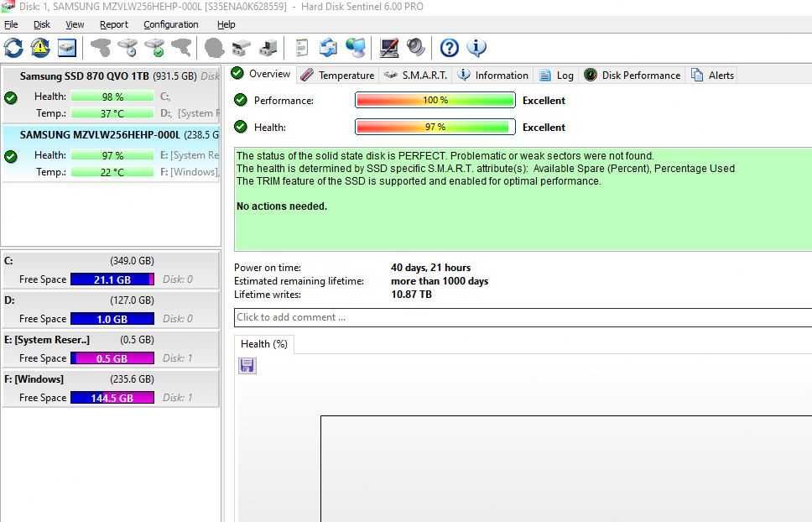Viewport: 812px width, 522px height.
Task: Click the 'Click to add comment' field
Action: [x=523, y=317]
